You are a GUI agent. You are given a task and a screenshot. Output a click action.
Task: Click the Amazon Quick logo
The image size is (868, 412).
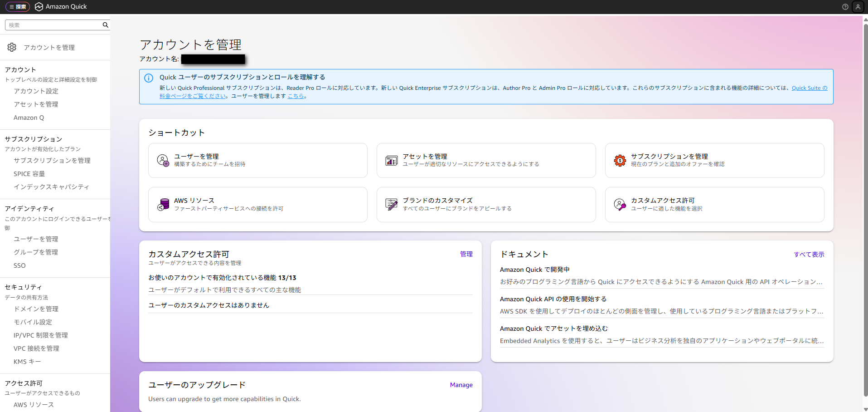(x=39, y=7)
